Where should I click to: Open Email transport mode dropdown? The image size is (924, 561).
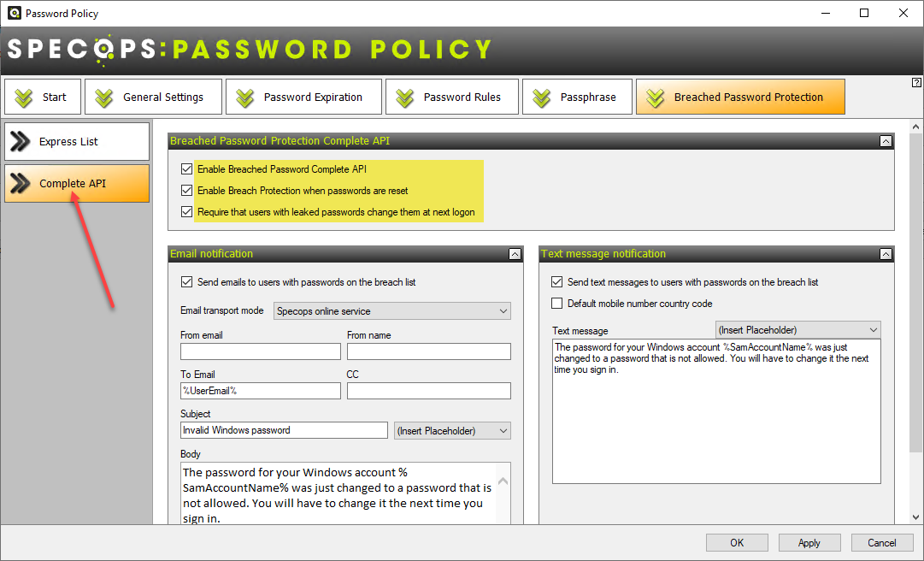(391, 311)
